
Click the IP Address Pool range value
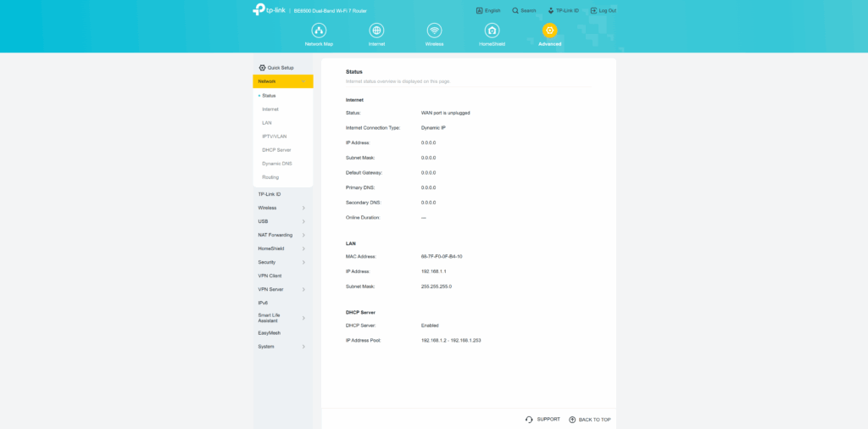pyautogui.click(x=451, y=341)
